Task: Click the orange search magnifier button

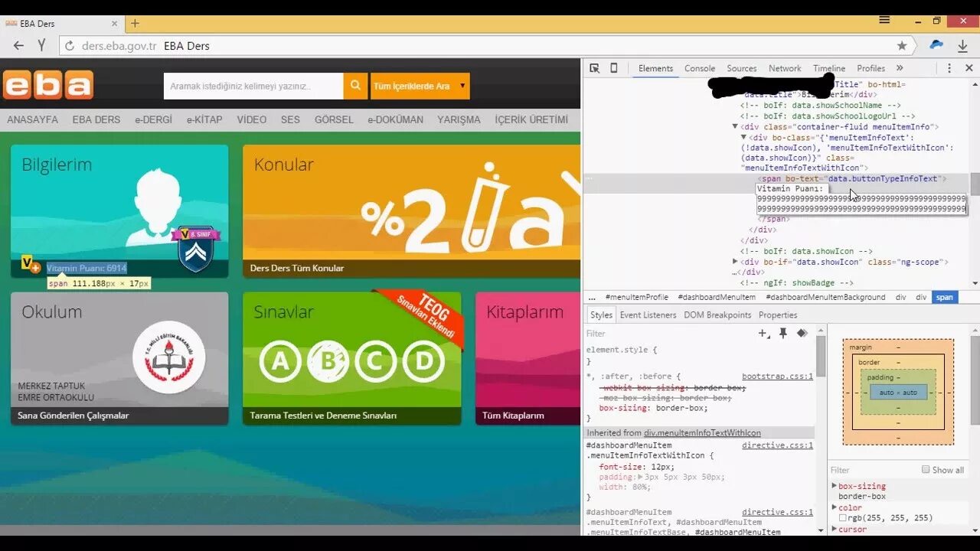Action: coord(355,86)
